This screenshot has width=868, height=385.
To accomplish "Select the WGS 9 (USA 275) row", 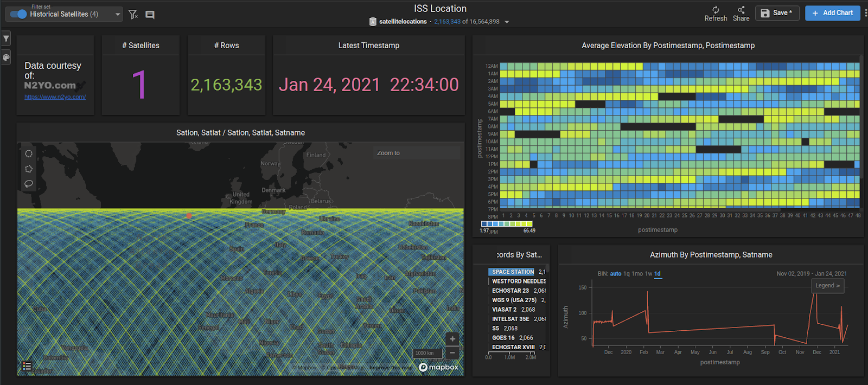I will [x=517, y=300].
